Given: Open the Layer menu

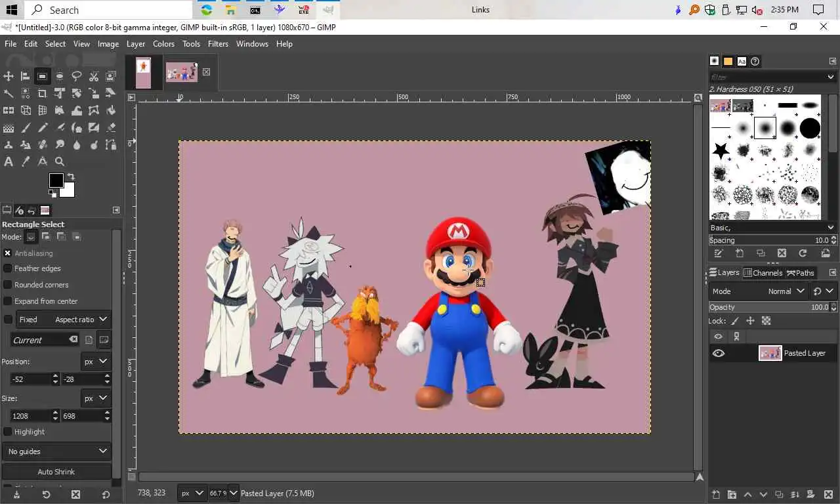Looking at the screenshot, I should (x=136, y=44).
